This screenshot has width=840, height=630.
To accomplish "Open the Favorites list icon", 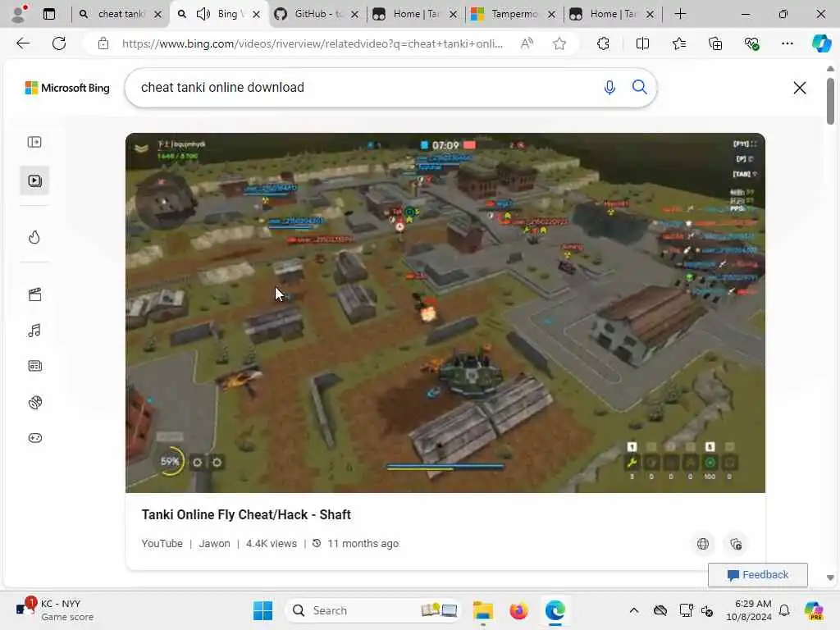I will point(678,43).
